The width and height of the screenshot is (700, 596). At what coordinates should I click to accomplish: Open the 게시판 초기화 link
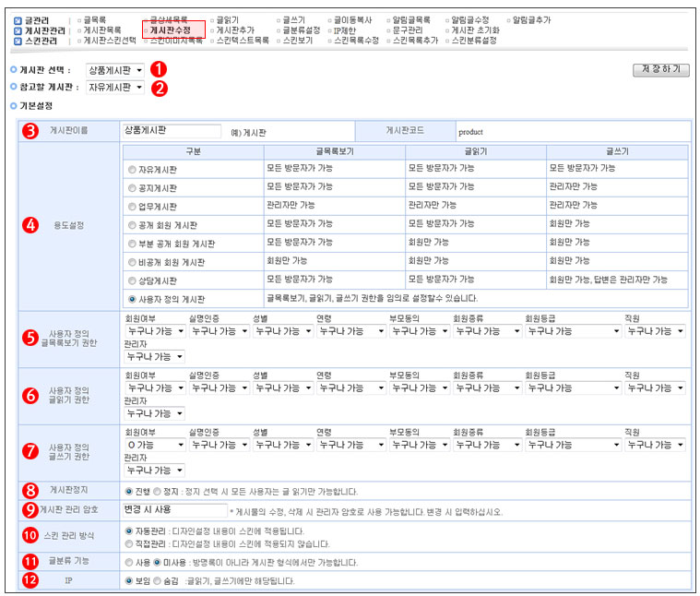click(475, 30)
